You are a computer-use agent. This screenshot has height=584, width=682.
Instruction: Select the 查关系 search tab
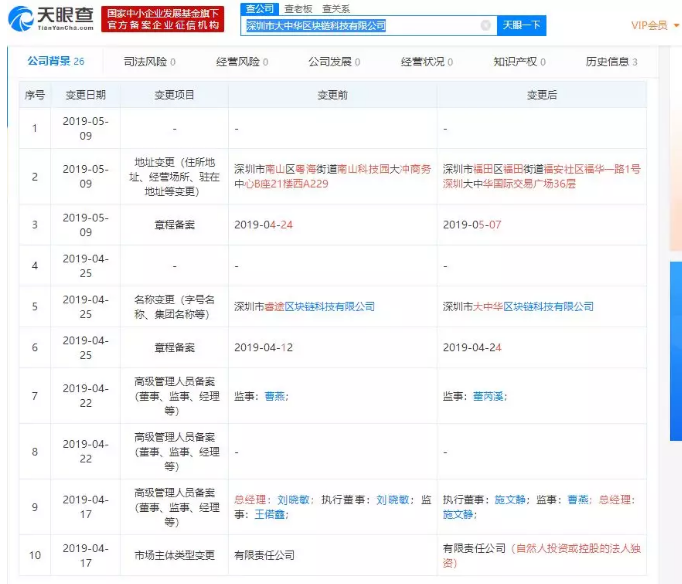click(x=336, y=9)
